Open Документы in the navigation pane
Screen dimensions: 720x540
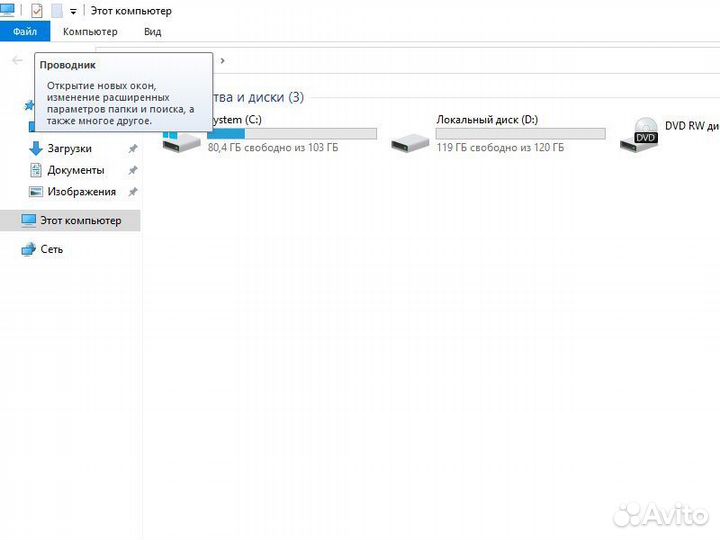coord(75,170)
